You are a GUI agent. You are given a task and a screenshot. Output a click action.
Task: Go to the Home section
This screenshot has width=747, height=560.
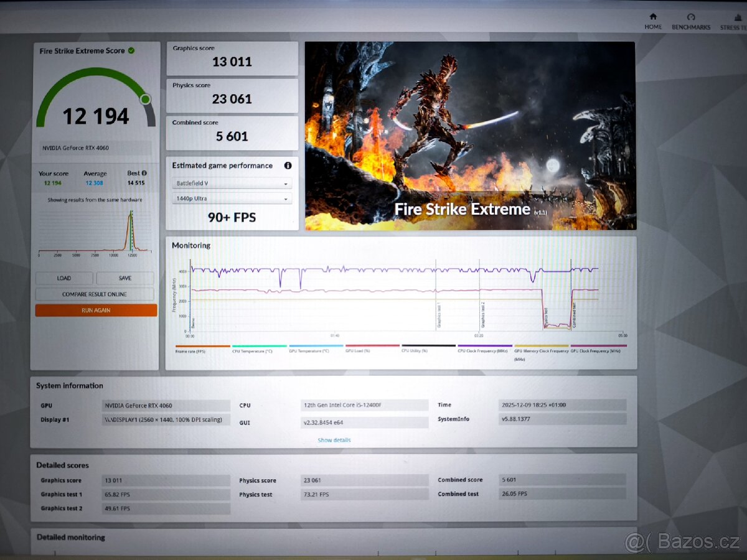(653, 21)
